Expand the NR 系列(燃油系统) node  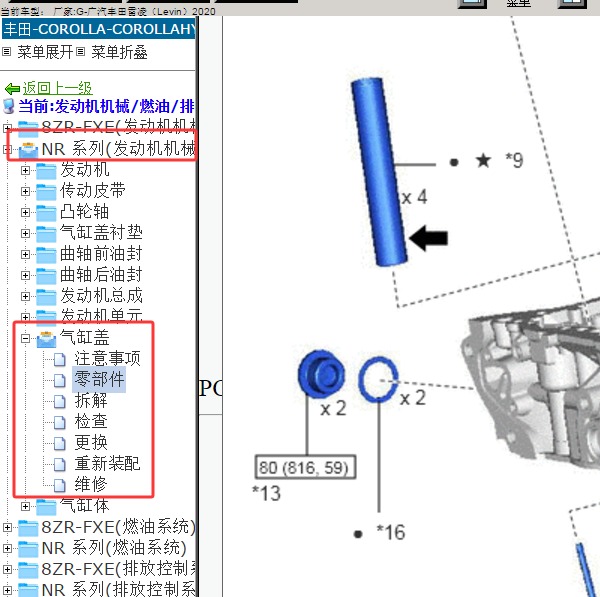(7, 548)
